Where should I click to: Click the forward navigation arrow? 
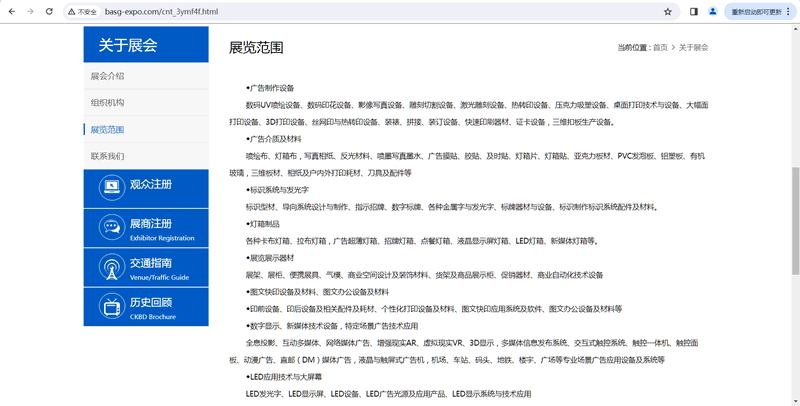(x=31, y=12)
